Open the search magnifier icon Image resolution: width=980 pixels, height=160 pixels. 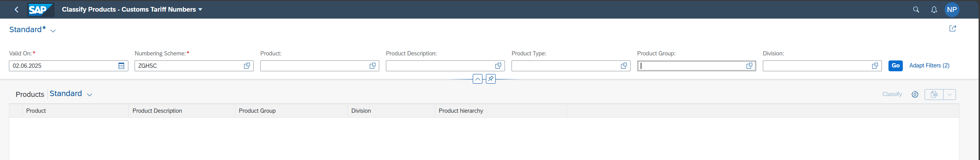(916, 9)
